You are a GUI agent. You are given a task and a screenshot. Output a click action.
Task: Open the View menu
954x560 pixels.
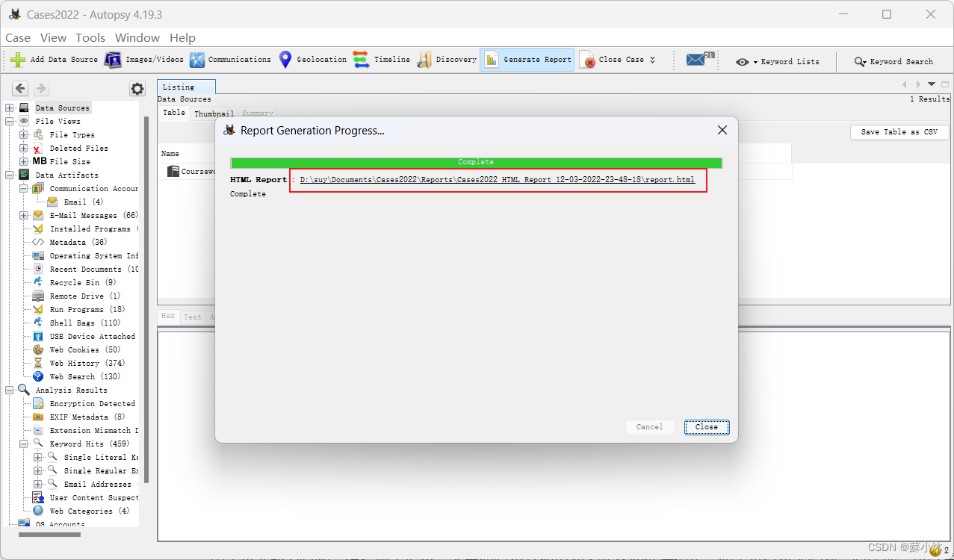[53, 37]
